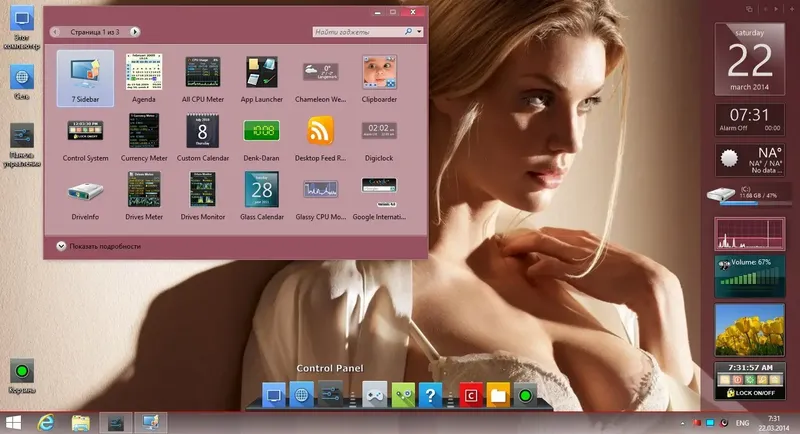
Task: Click the sidebar next page arrow
Action: click(x=776, y=9)
